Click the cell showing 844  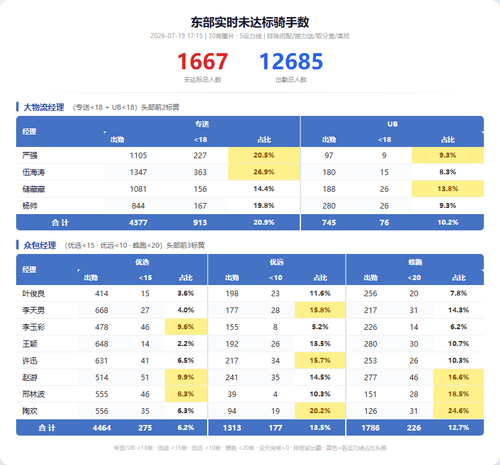click(138, 206)
